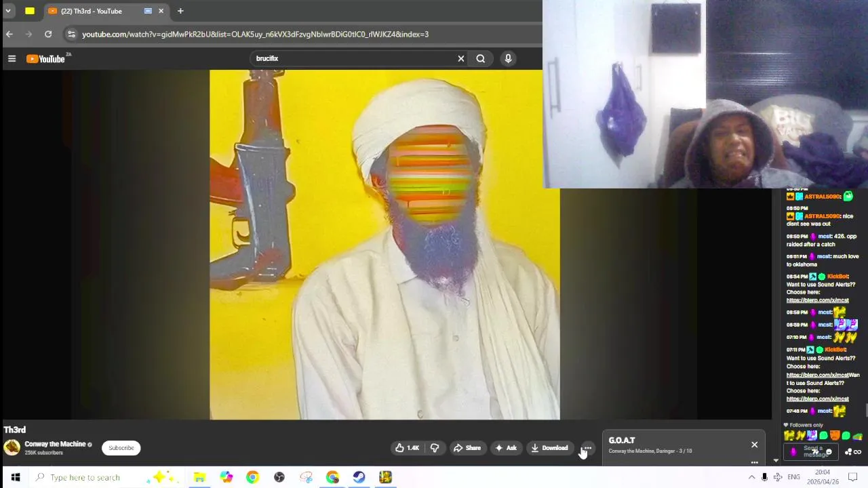The height and width of the screenshot is (488, 868).
Task: Click the video player image
Action: (x=384, y=245)
